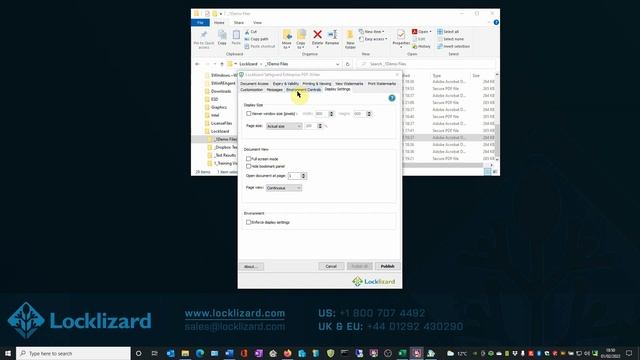Launch Microsoft Edge from the taskbar
640x360 pixels.
click(x=200, y=353)
